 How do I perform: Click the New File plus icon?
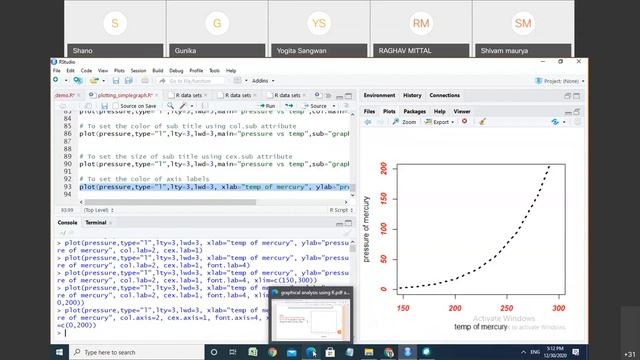pos(56,80)
